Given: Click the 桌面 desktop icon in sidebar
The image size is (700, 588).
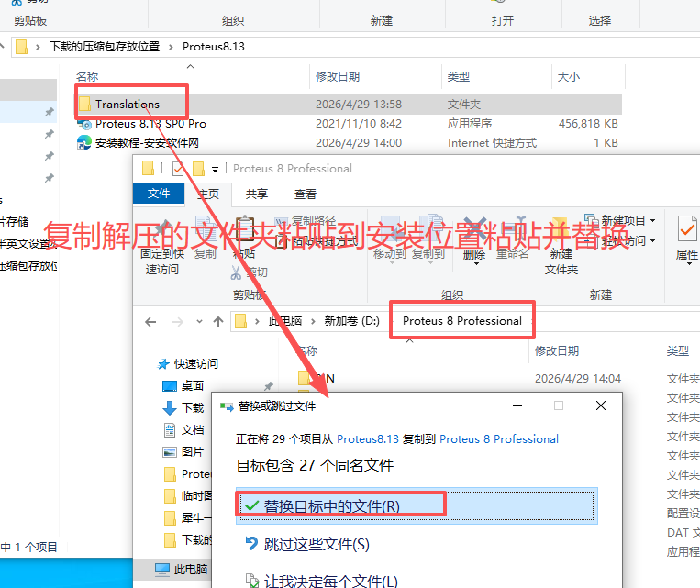Looking at the screenshot, I should click(170, 386).
